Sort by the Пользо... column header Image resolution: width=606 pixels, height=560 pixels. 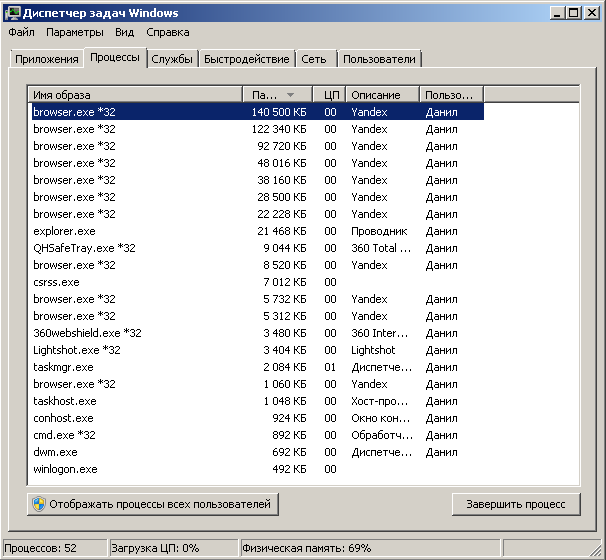(x=451, y=95)
